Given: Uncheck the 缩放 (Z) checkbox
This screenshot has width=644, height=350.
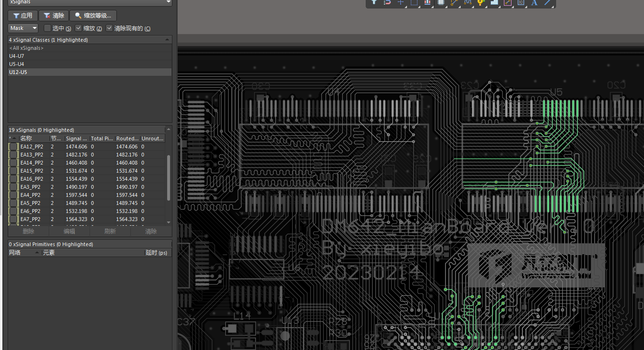Looking at the screenshot, I should (79, 28).
